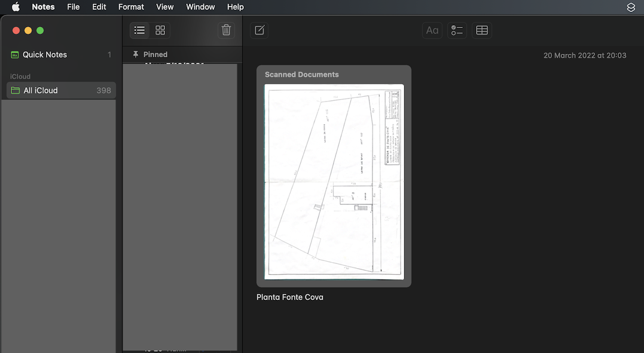Click the Pinned section header
Screen dimensions: 644x353
click(155, 54)
